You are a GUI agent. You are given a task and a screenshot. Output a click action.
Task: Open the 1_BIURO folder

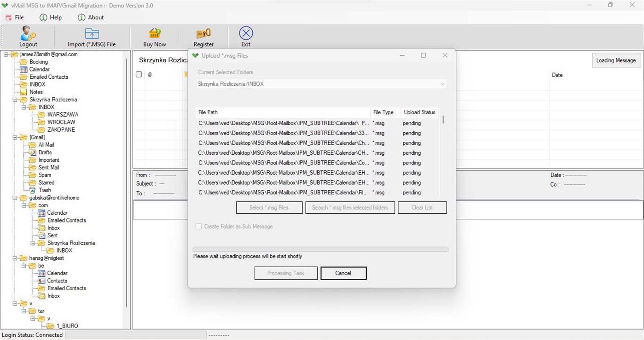67,326
